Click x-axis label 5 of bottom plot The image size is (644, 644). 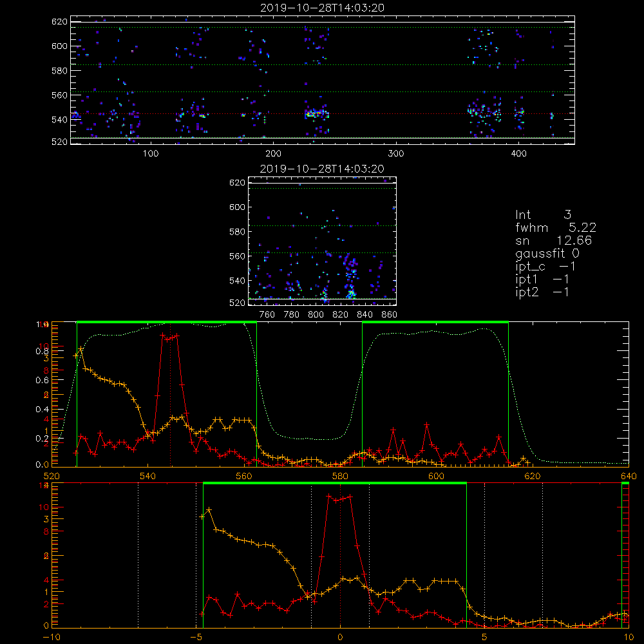484,637
